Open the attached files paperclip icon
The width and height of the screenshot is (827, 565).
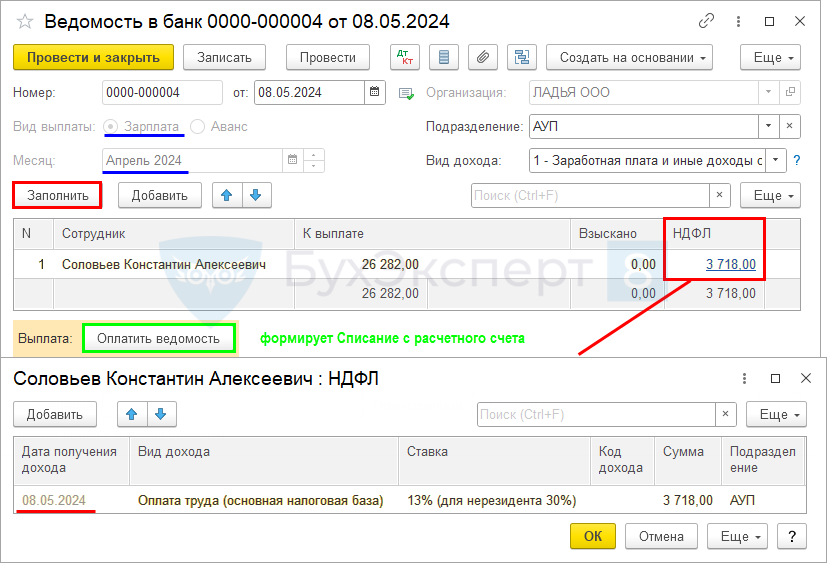click(483, 58)
